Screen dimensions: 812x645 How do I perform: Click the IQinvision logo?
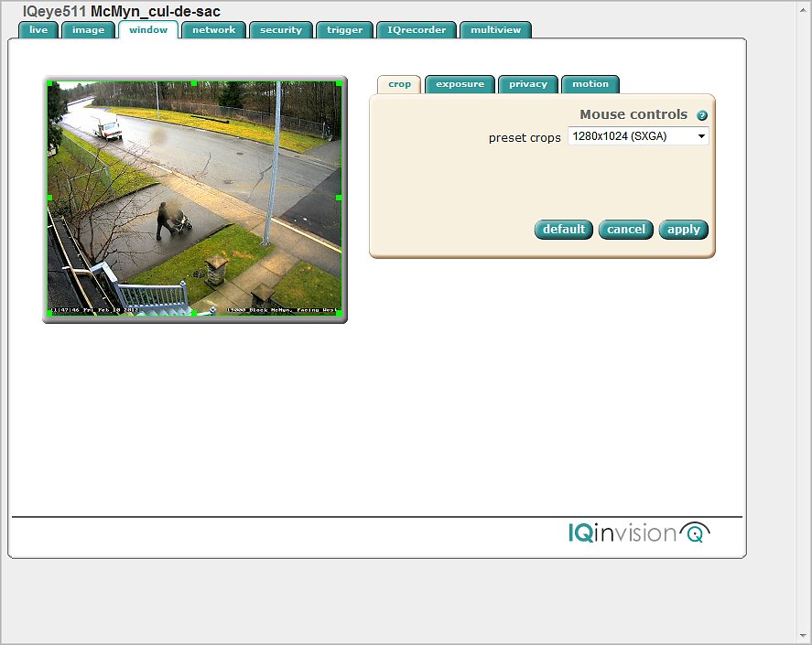click(638, 532)
